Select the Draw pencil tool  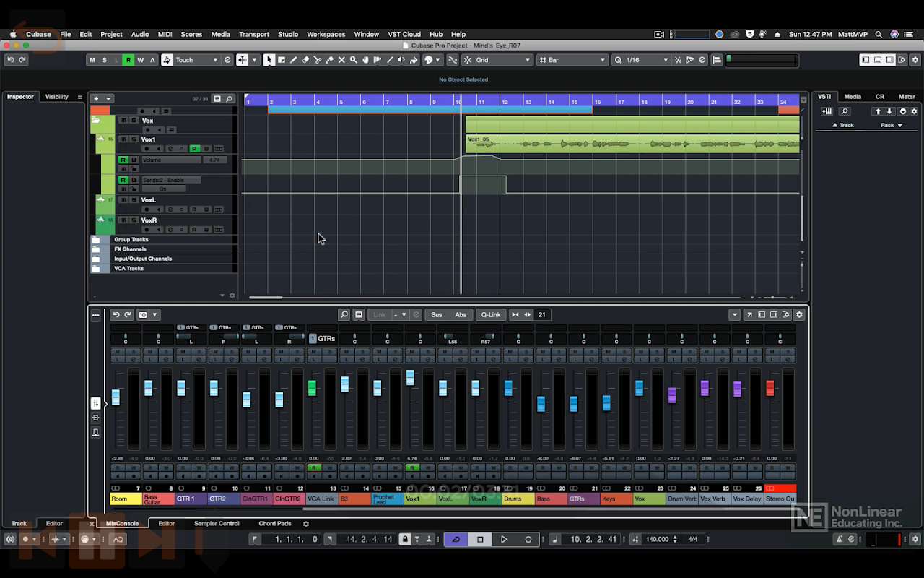click(293, 60)
